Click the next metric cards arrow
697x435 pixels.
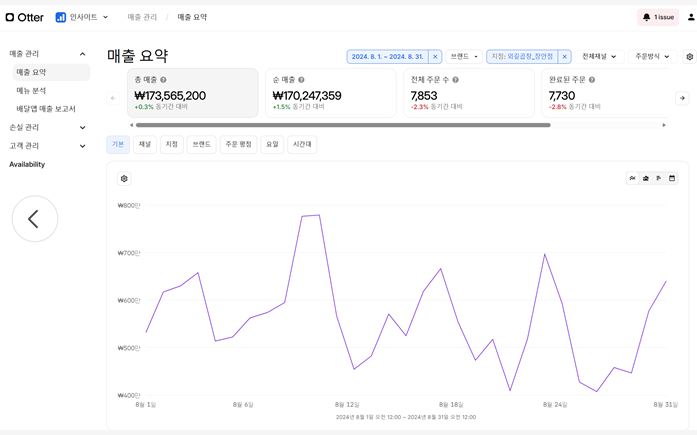(x=682, y=98)
